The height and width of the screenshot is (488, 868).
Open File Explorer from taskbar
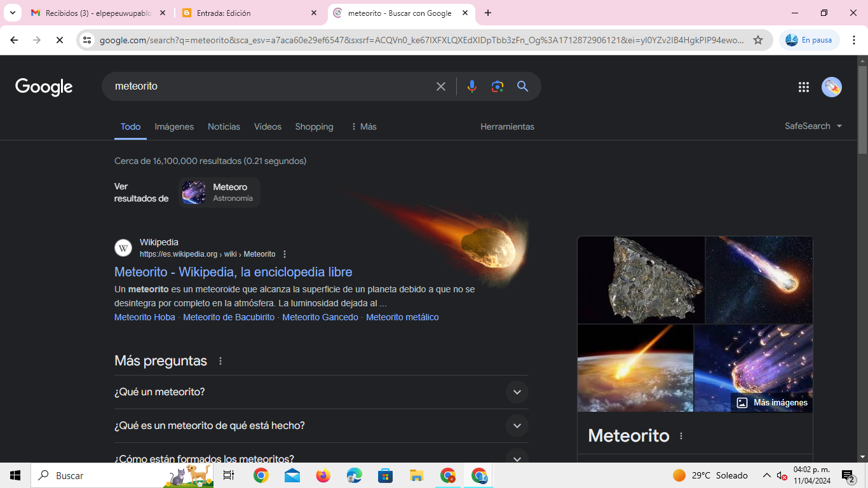point(417,475)
